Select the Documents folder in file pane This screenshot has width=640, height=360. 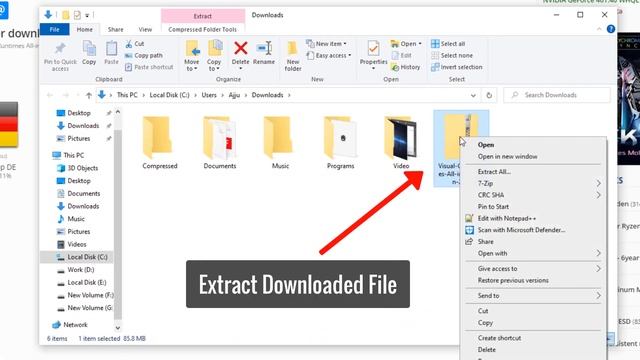point(220,142)
